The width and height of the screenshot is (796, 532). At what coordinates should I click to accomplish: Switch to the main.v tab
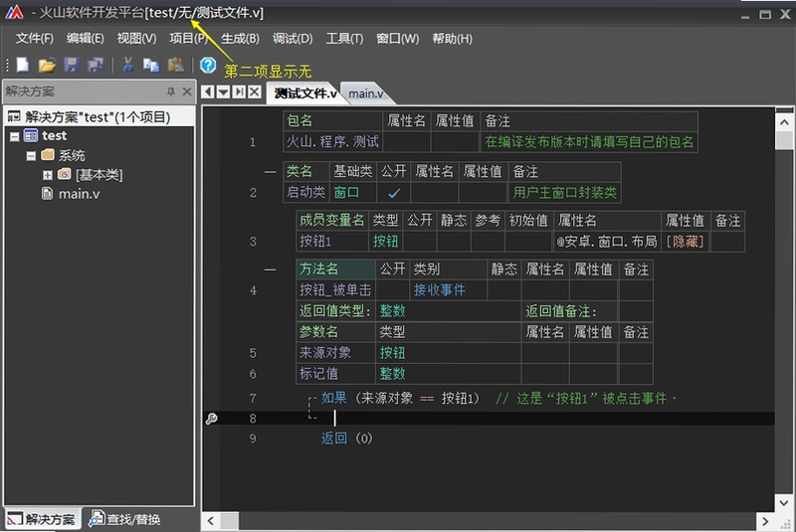(x=365, y=93)
